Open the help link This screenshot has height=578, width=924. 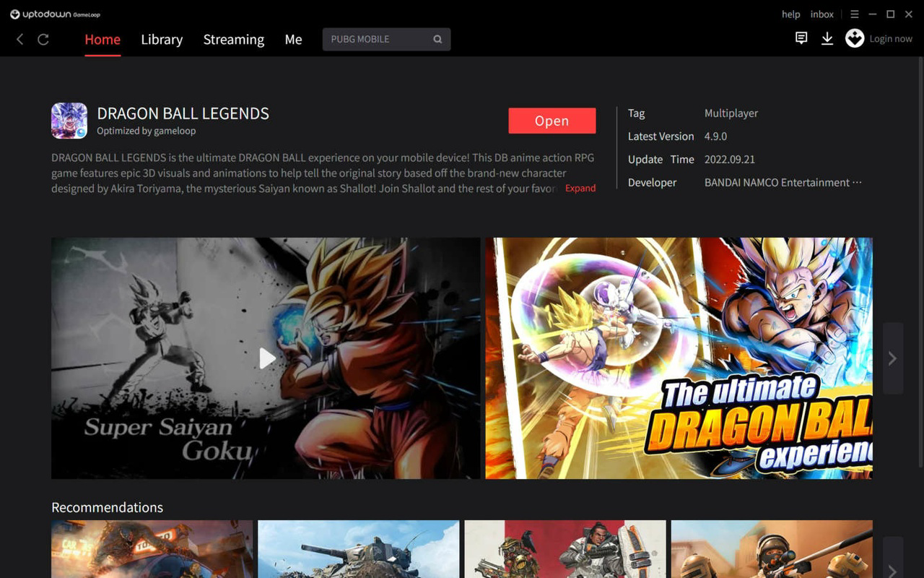[791, 14]
